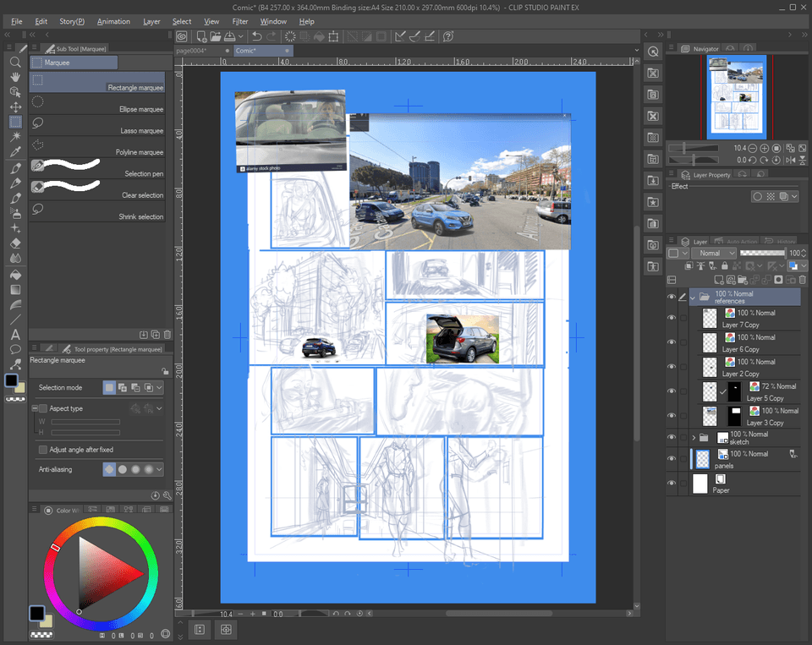
Task: Hide the references layer folder
Action: point(671,297)
